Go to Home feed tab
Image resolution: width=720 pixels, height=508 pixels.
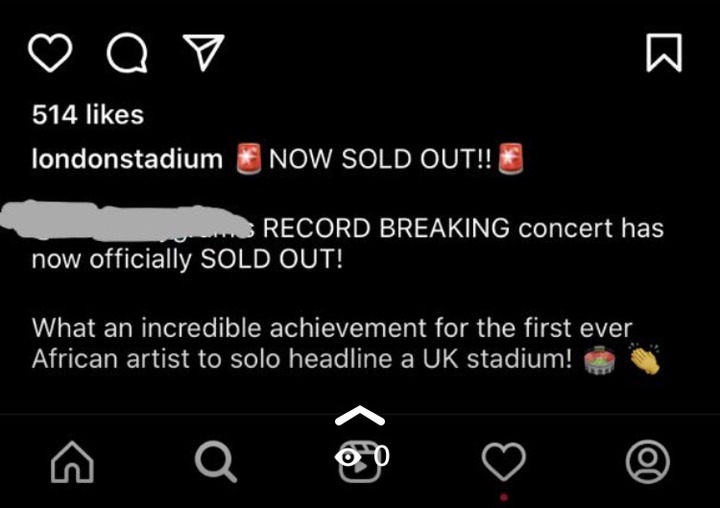tap(72, 462)
